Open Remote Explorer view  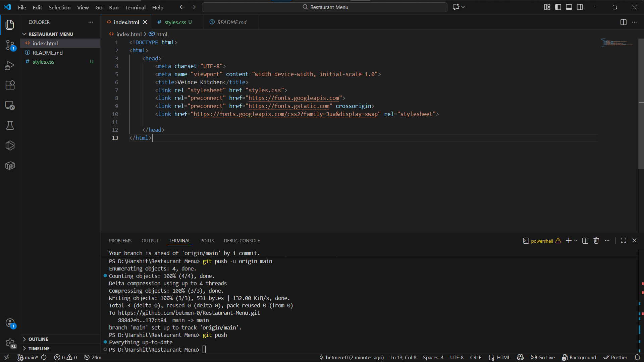click(x=10, y=105)
